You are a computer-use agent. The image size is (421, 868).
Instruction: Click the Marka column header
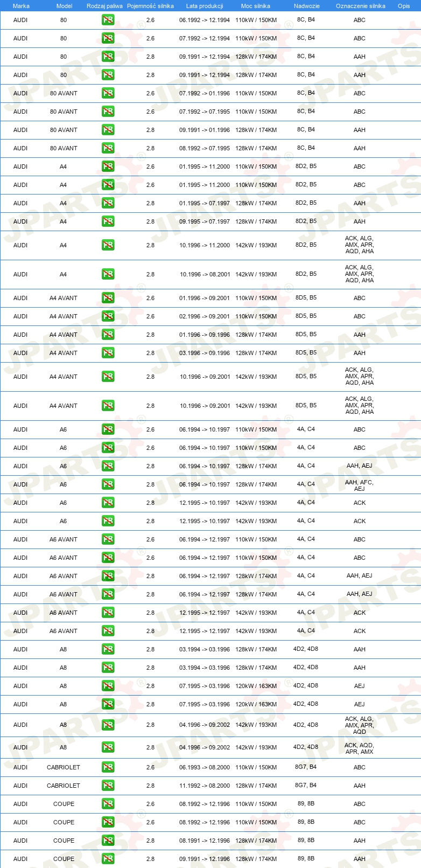coord(21,6)
